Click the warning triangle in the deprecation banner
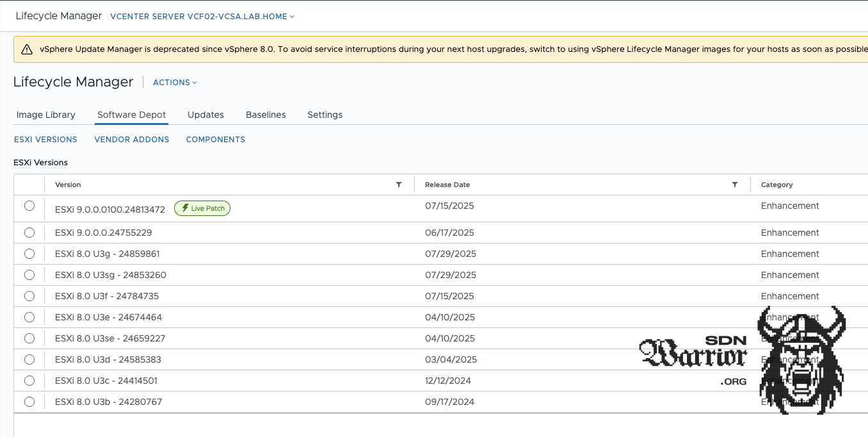Viewport: 868px width, 437px height. (26, 48)
